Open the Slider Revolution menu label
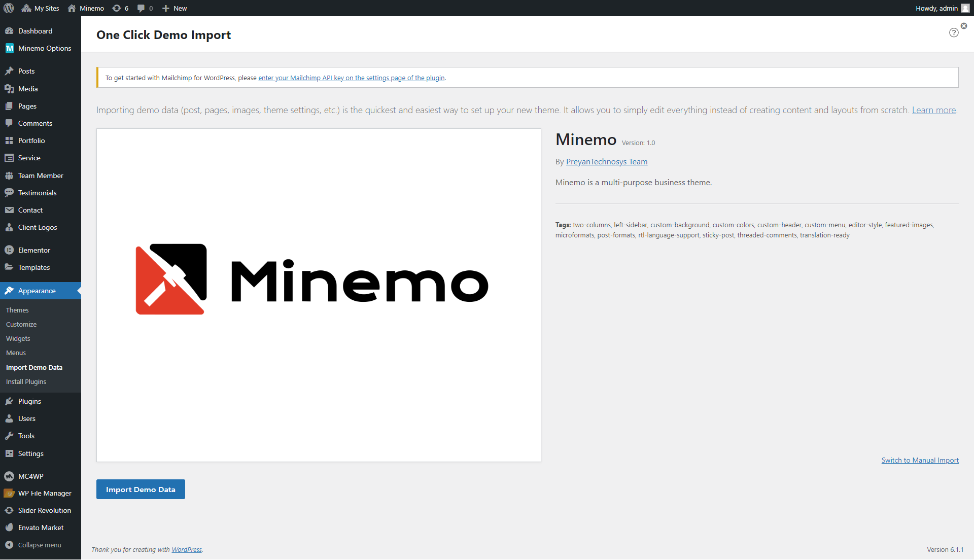 (x=45, y=510)
